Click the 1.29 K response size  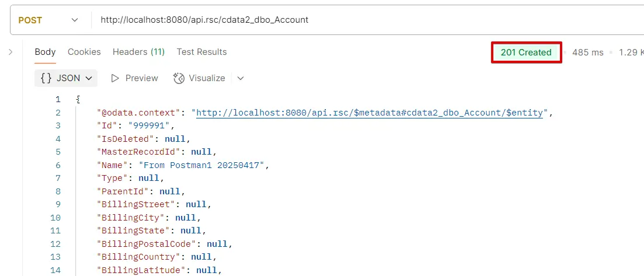[x=629, y=53]
